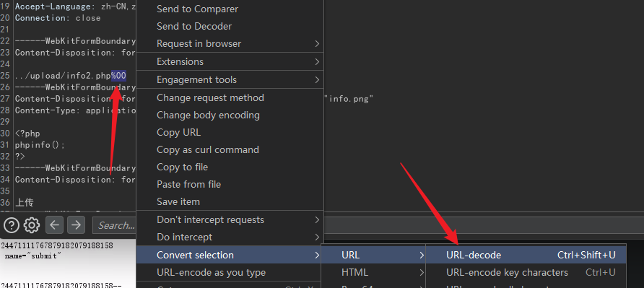Open the help question mark icon
644x288 pixels.
tap(12, 225)
